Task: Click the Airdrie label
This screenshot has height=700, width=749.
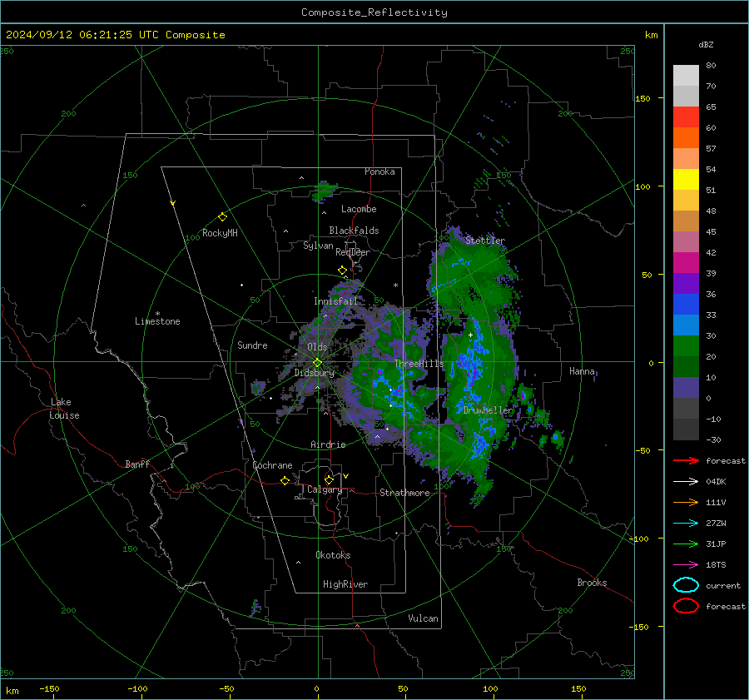Action: [x=328, y=444]
